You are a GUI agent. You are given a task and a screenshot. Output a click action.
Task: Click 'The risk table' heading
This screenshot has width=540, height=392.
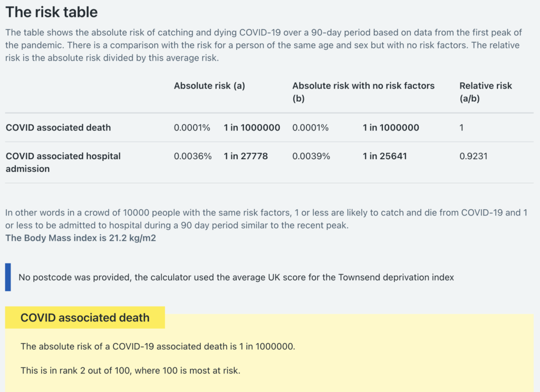pyautogui.click(x=52, y=12)
